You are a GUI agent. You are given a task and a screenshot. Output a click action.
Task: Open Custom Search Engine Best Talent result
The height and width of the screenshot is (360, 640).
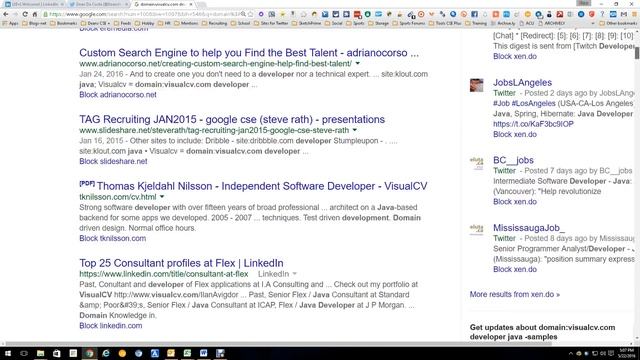(249, 53)
